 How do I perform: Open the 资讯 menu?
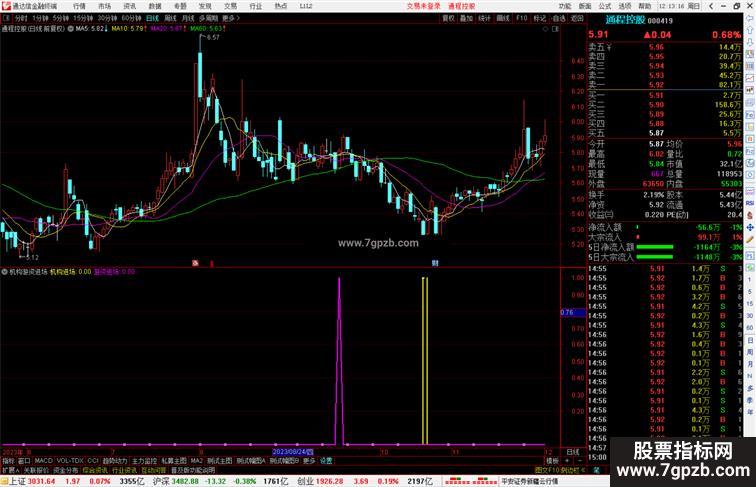(x=129, y=6)
